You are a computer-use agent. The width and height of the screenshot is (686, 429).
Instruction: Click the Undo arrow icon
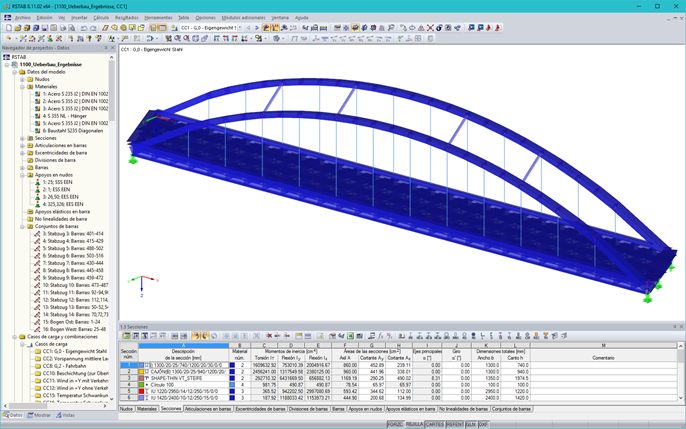click(83, 28)
